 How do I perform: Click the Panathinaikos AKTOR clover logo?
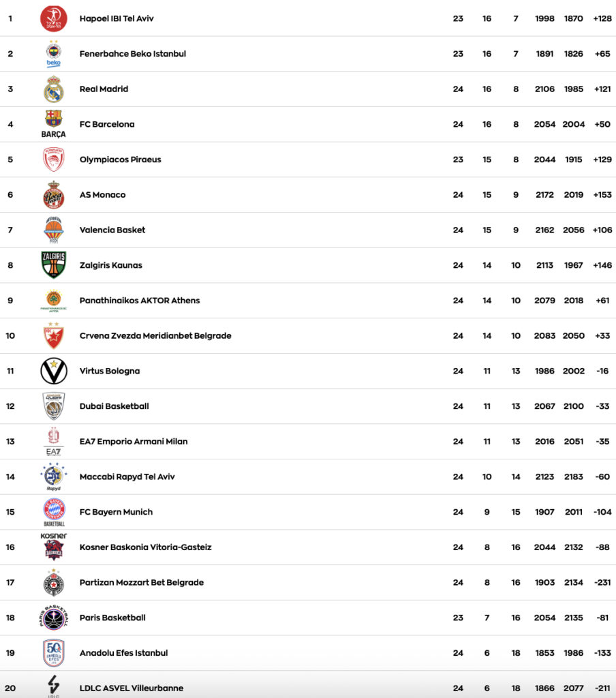[53, 300]
